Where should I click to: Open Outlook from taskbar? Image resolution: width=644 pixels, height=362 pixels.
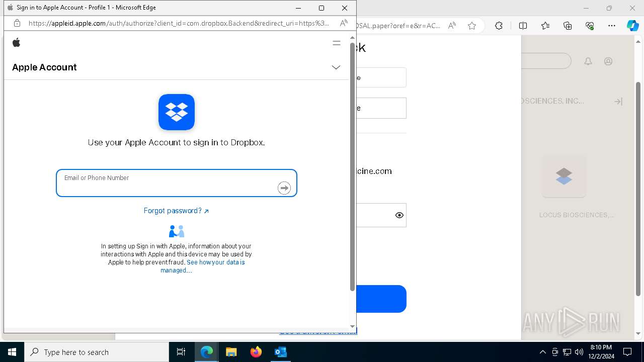coord(280,352)
